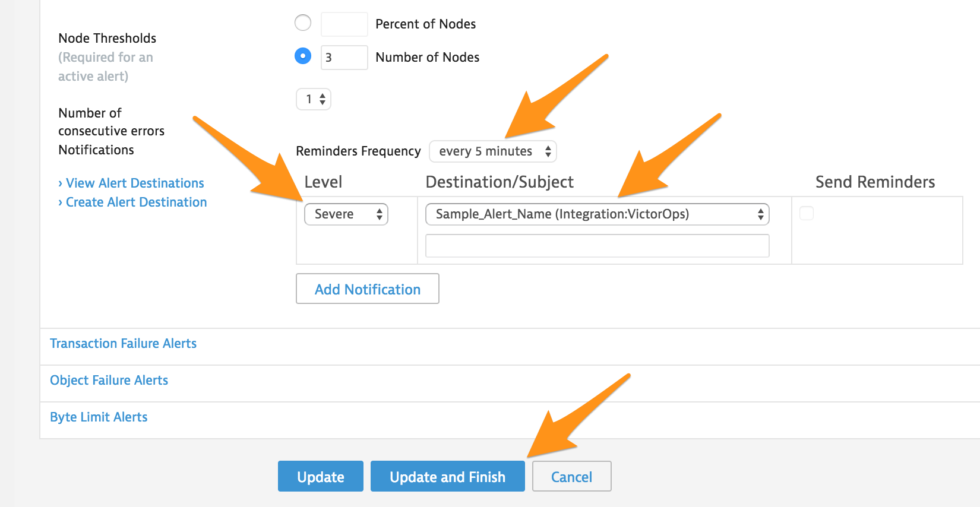Expand the Byte Limit Alerts section

(x=99, y=417)
